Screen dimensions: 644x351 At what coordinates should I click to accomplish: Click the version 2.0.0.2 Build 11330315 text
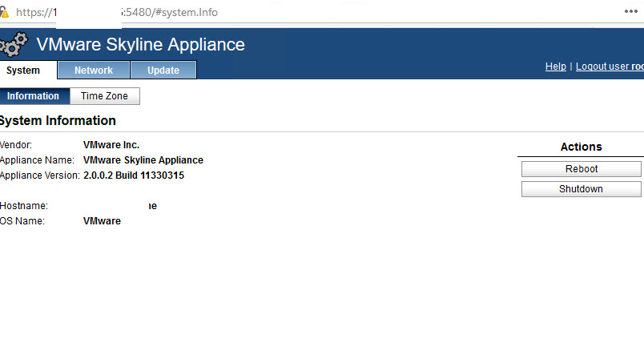134,175
